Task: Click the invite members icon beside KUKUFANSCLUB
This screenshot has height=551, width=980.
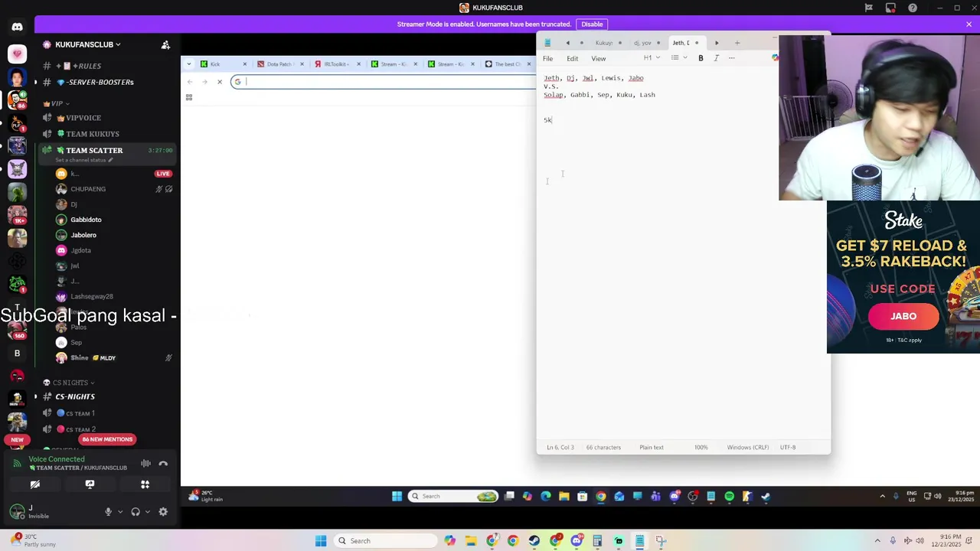Action: coord(165,44)
